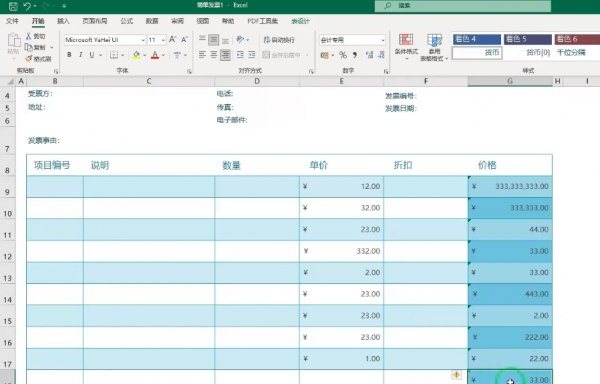Screen dimensions: 600x384
Task: Align text left
Action: (x=202, y=55)
